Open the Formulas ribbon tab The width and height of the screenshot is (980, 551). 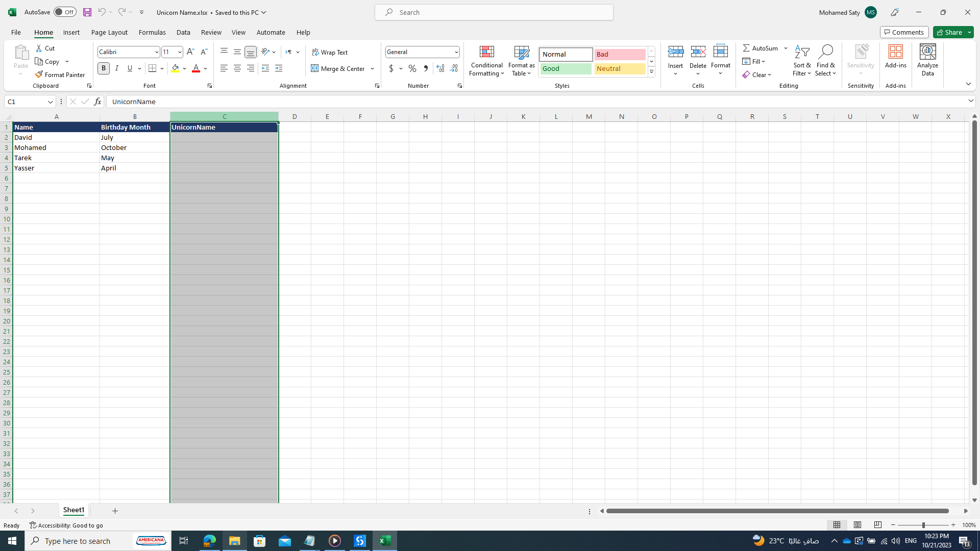click(152, 32)
